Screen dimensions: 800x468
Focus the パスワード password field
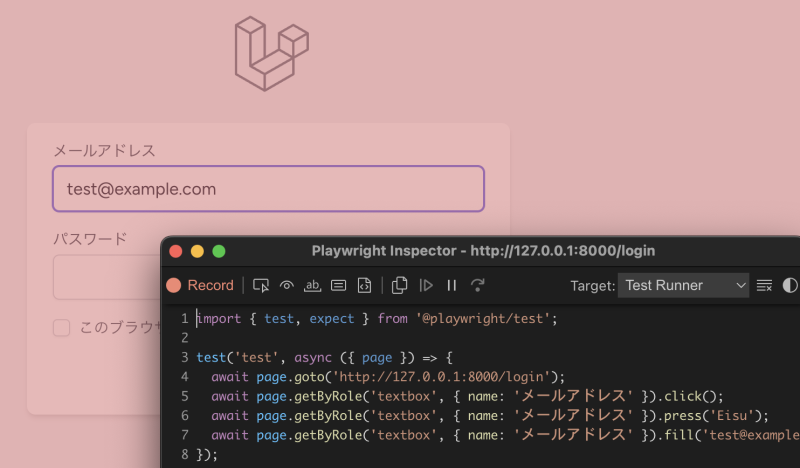(105, 277)
